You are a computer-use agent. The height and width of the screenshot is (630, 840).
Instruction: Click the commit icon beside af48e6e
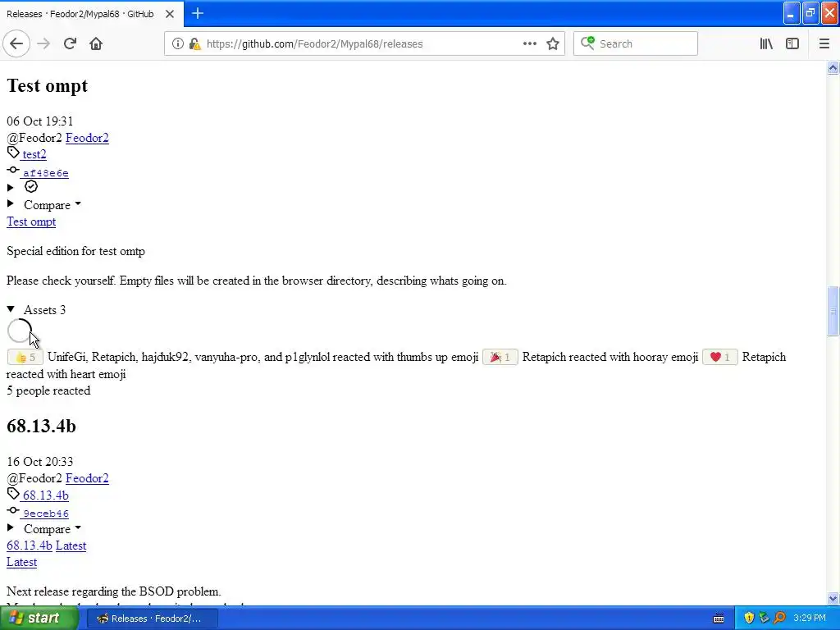13,170
